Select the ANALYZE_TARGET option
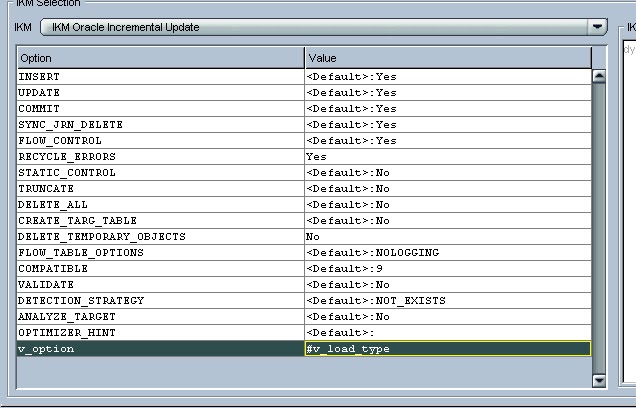The width and height of the screenshot is (636, 408). [x=161, y=317]
